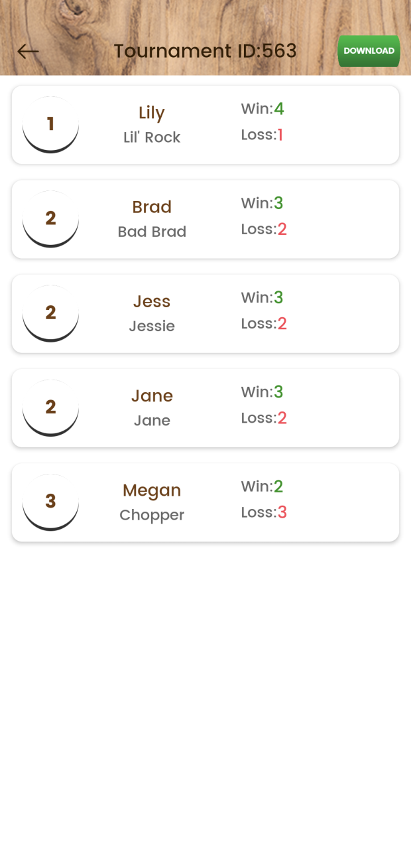The width and height of the screenshot is (411, 868).
Task: Click the Lil' Rock nickname
Action: click(152, 137)
